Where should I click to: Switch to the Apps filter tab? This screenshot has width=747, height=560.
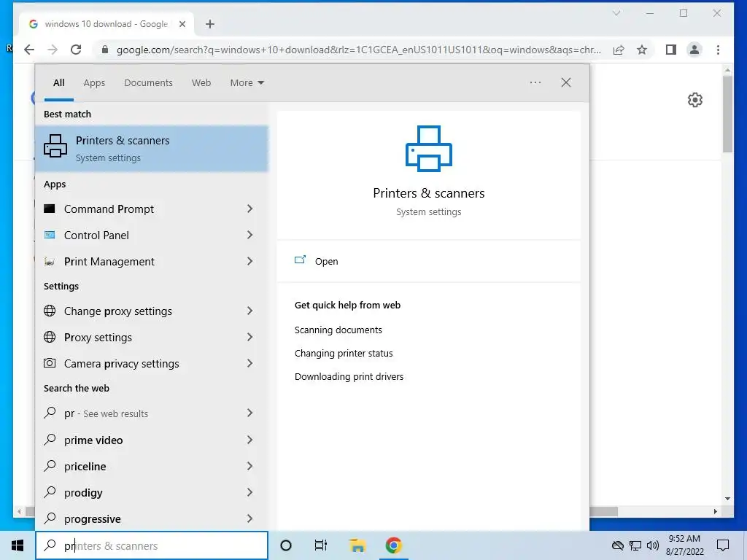(94, 83)
